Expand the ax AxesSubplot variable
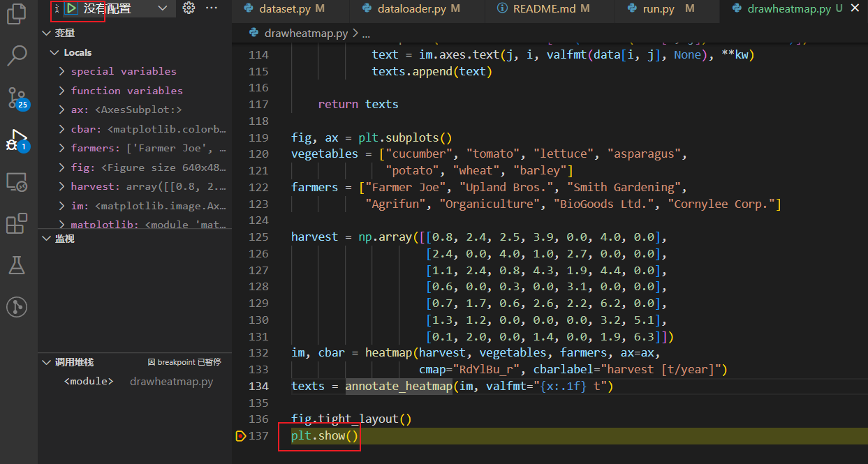Image resolution: width=868 pixels, height=464 pixels. pyautogui.click(x=62, y=110)
